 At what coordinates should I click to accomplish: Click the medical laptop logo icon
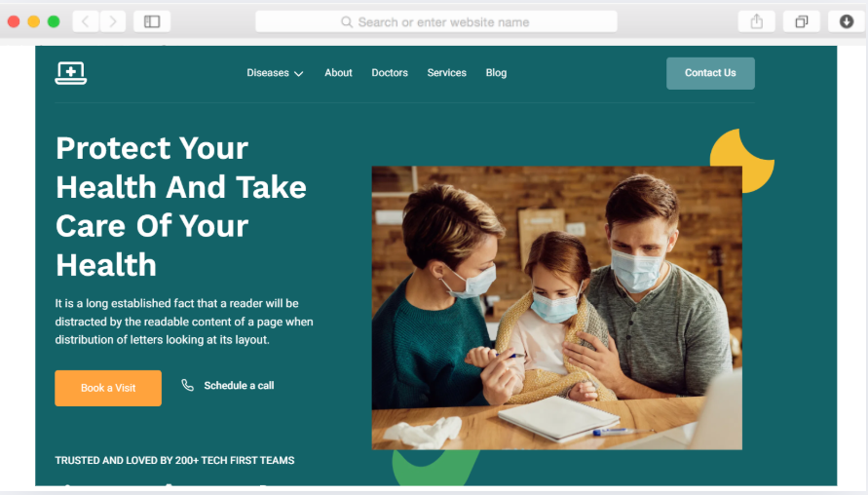click(71, 73)
